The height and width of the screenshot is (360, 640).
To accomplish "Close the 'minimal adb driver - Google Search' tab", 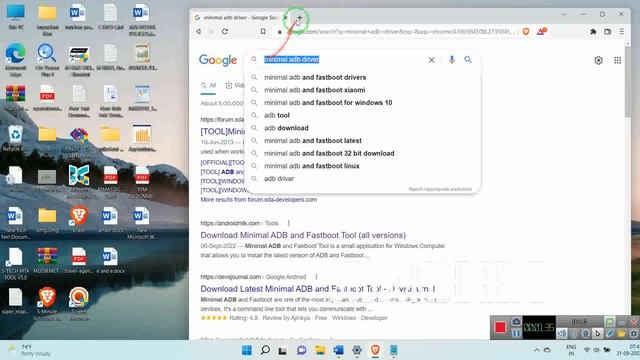I will pos(286,18).
